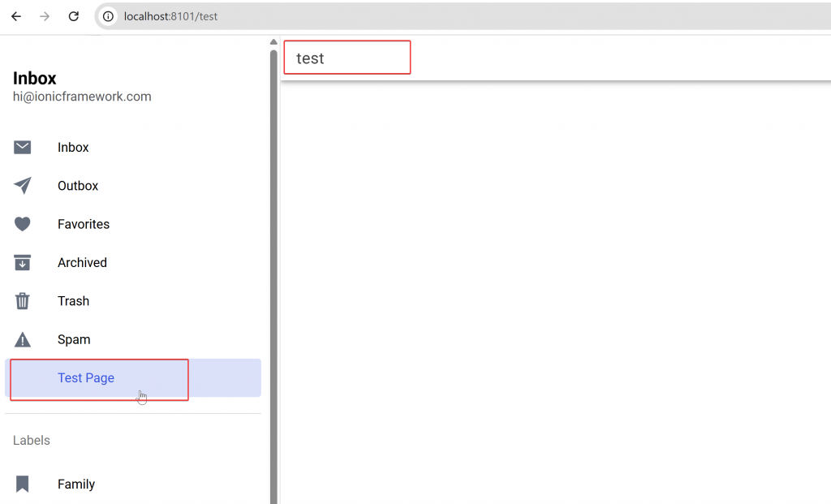
Task: Select the highlighted Test Page item
Action: [86, 378]
